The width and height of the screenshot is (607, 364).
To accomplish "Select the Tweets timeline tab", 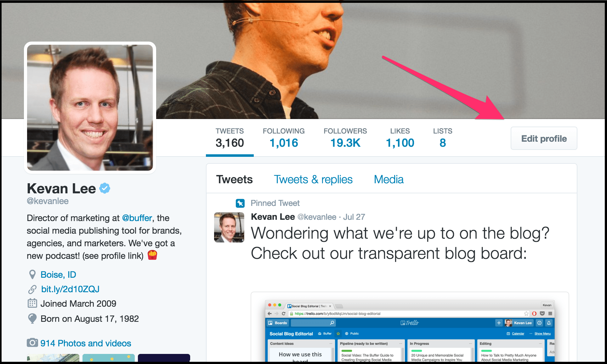I will (235, 179).
